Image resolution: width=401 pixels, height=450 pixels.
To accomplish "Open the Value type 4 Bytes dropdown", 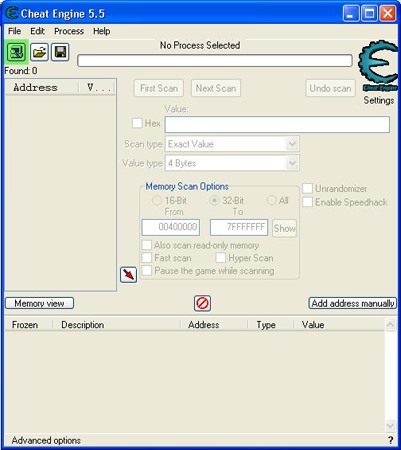I will [x=232, y=163].
